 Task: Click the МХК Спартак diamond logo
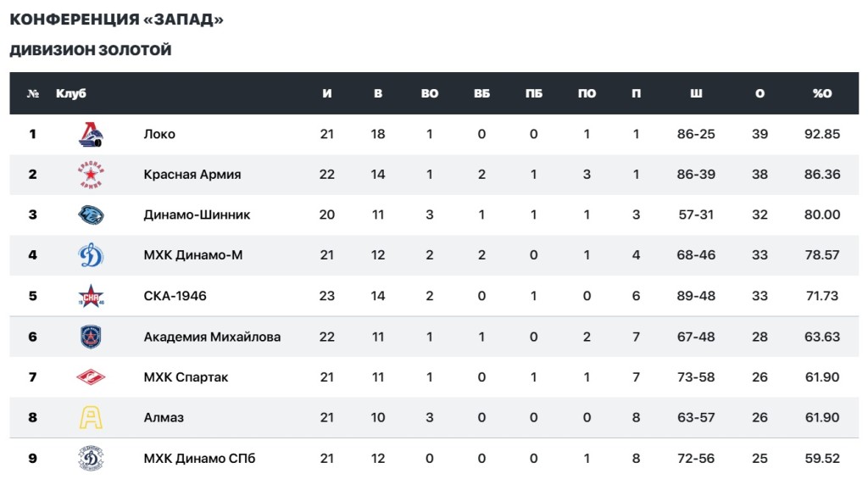pyautogui.click(x=91, y=377)
